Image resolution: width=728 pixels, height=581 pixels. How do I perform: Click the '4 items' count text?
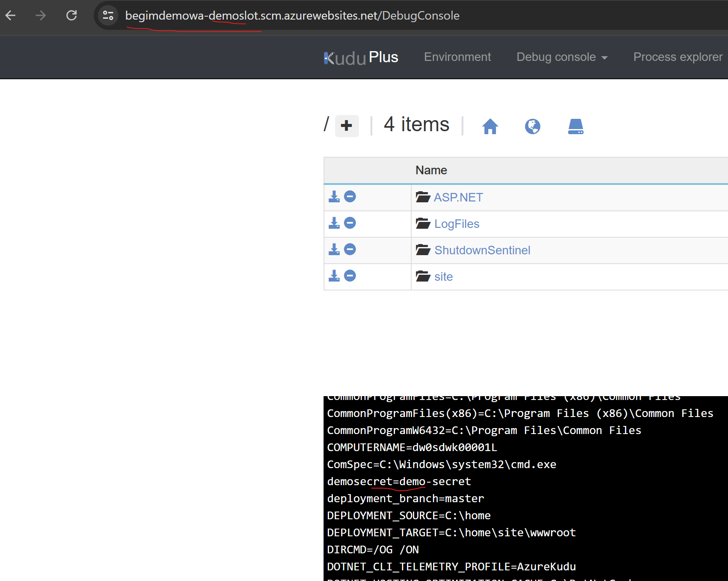tap(416, 124)
